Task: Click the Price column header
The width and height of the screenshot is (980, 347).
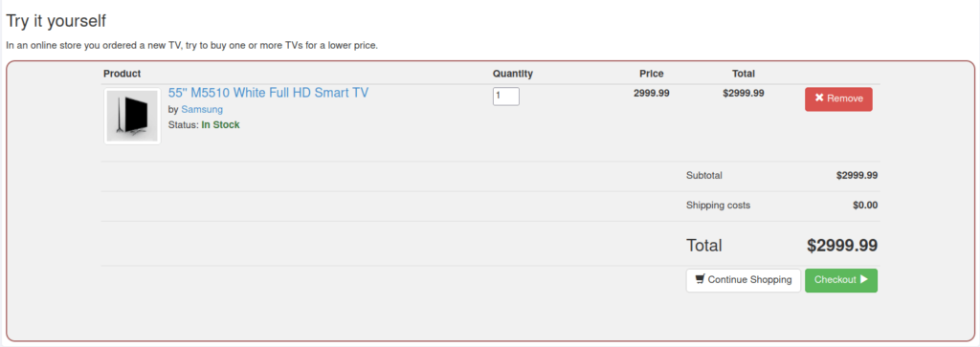Action: [651, 74]
